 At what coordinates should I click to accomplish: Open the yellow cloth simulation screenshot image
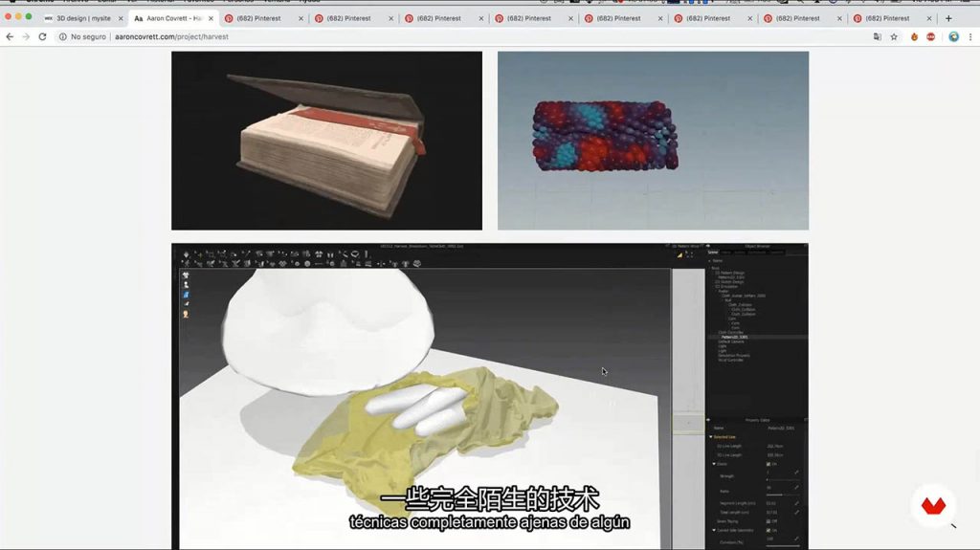pos(490,396)
